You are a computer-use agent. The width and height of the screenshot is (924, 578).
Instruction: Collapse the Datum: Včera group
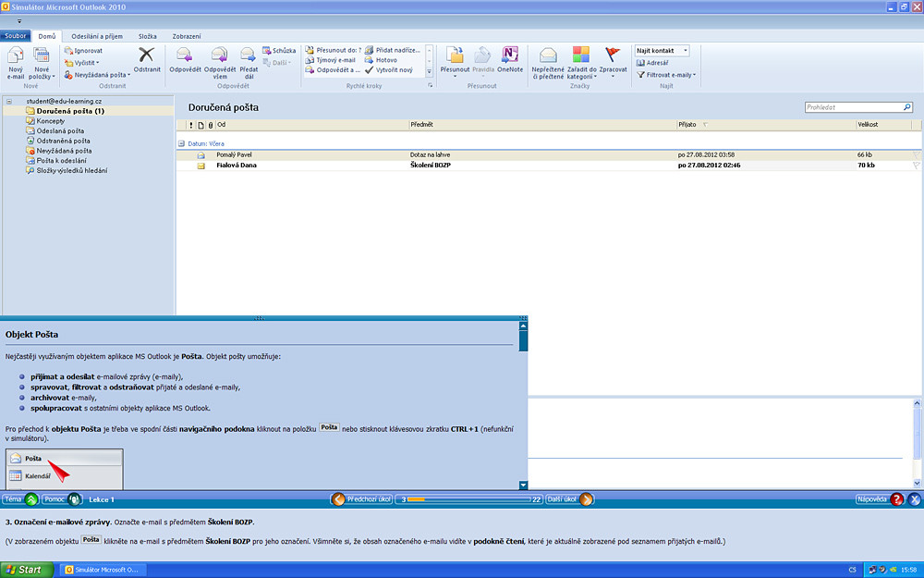[x=181, y=143]
